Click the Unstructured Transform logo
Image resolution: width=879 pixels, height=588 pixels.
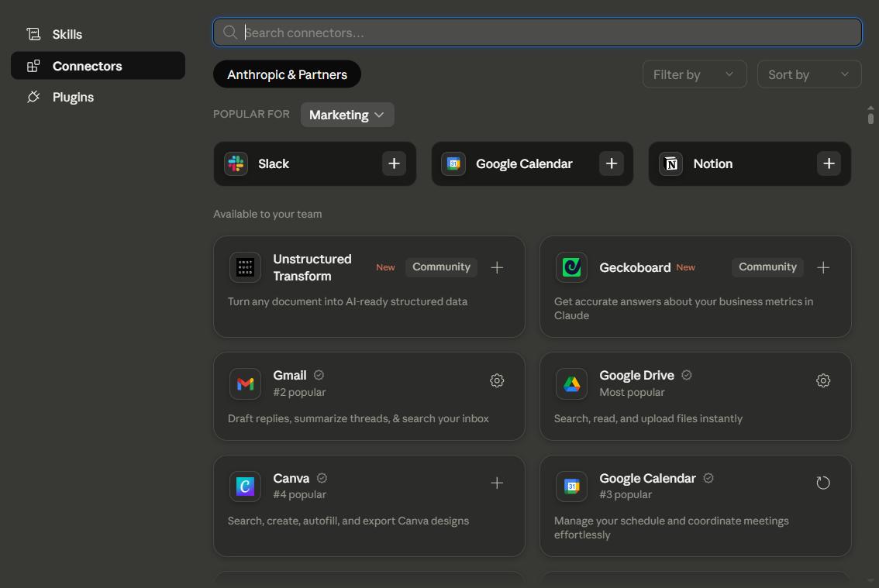[x=245, y=267]
